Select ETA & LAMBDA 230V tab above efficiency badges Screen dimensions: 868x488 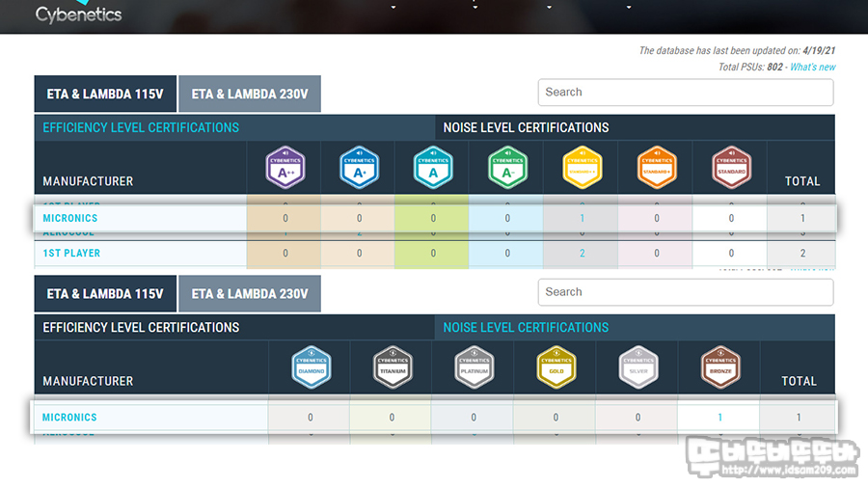[x=250, y=294]
